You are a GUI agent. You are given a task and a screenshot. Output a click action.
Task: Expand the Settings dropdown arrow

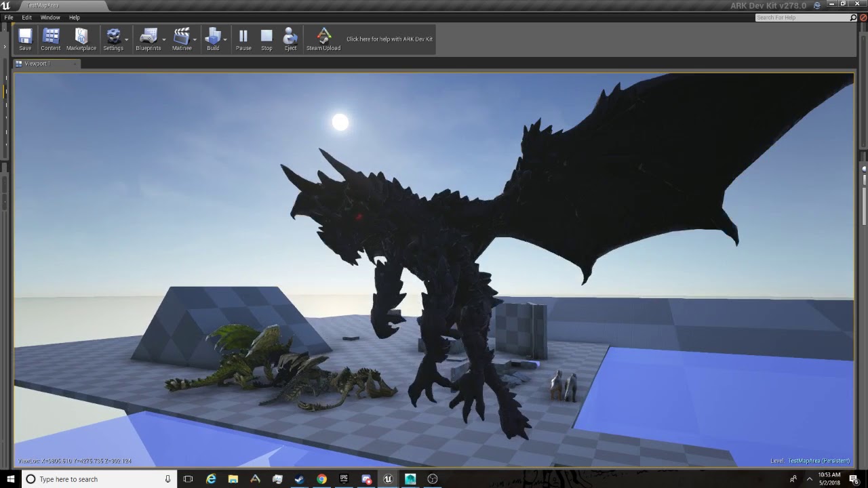click(x=127, y=39)
